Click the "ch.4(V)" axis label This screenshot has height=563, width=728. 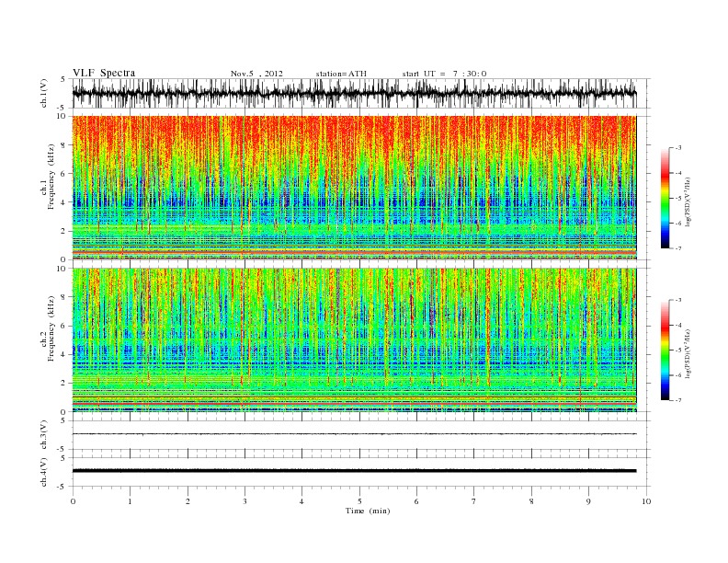(x=44, y=472)
